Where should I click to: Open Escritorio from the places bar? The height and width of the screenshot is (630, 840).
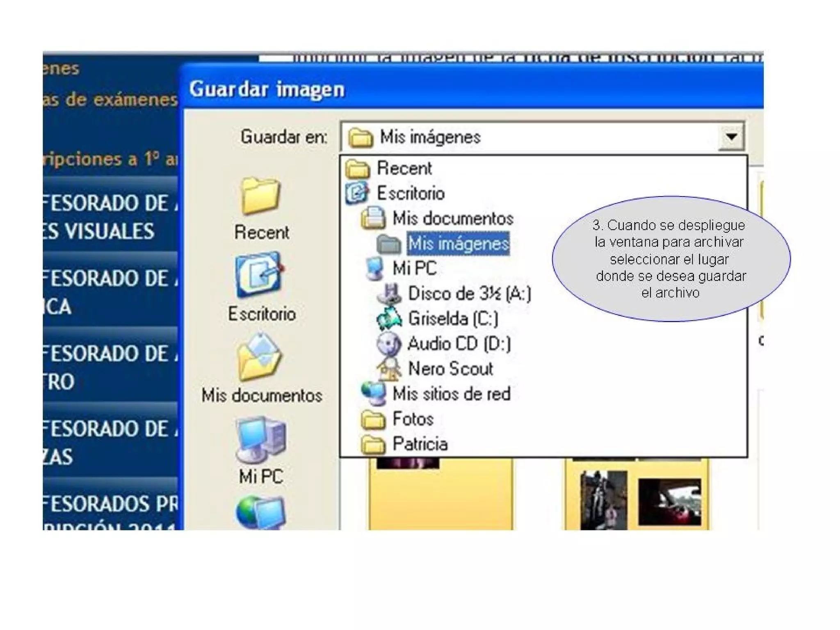260,276
